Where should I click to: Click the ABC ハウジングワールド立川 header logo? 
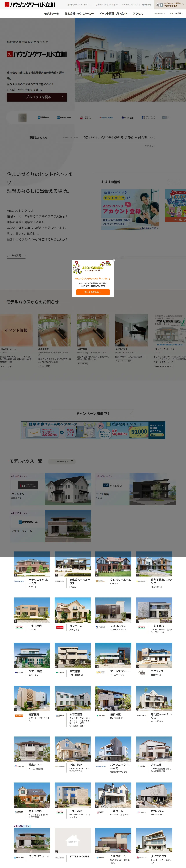(30, 5)
